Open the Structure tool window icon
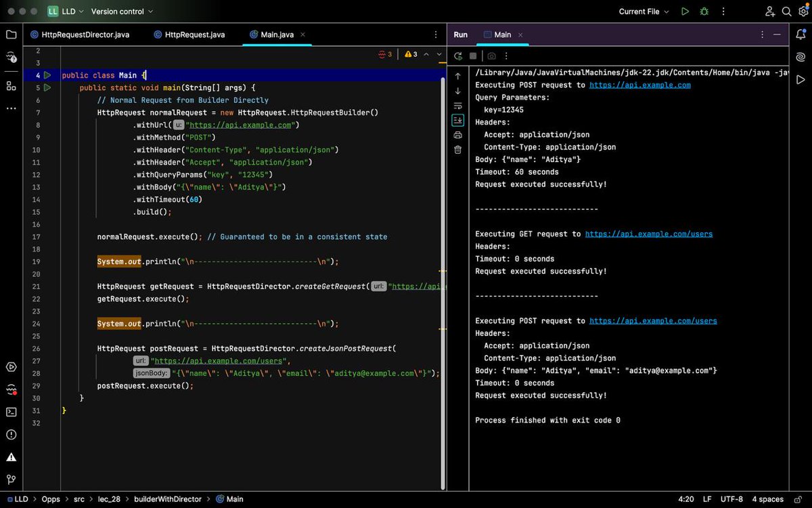This screenshot has height=508, width=812. tap(11, 86)
